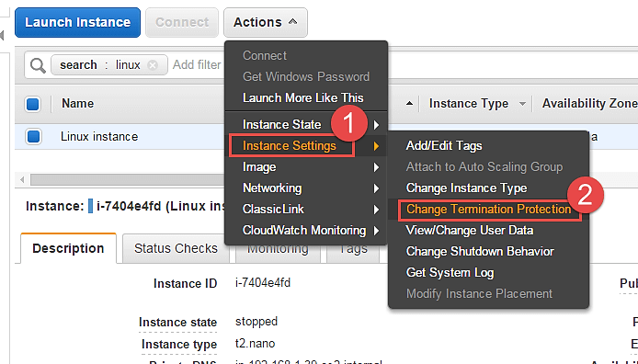This screenshot has height=364, width=638.
Task: Focus the Add filter input field
Action: click(198, 65)
